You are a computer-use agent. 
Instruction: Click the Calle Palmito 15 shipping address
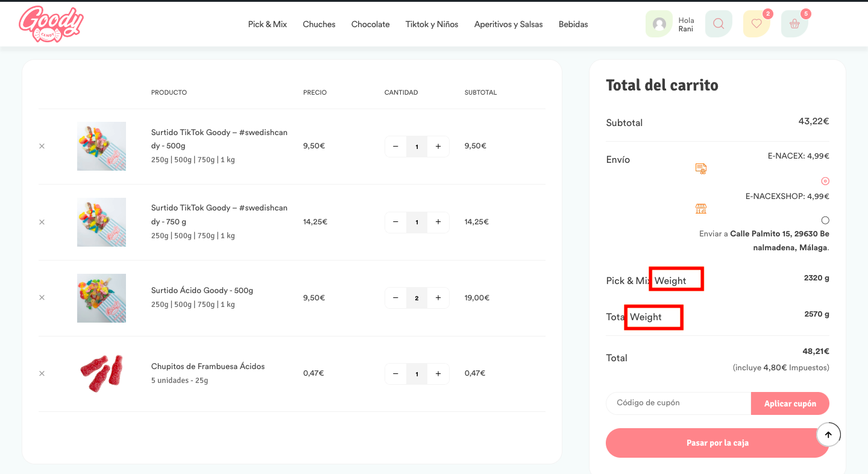[x=779, y=241]
